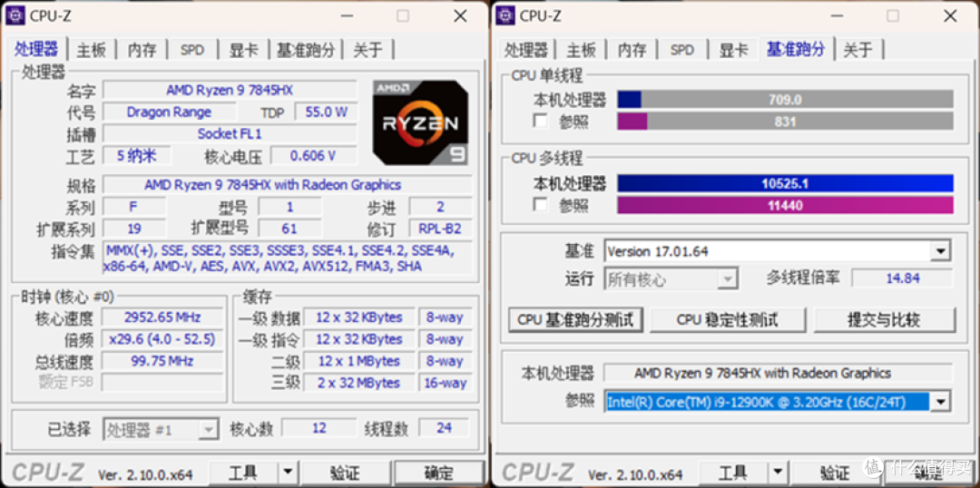Image resolution: width=980 pixels, height=488 pixels.
Task: Expand 工具 arrow in left window
Action: coord(287,472)
